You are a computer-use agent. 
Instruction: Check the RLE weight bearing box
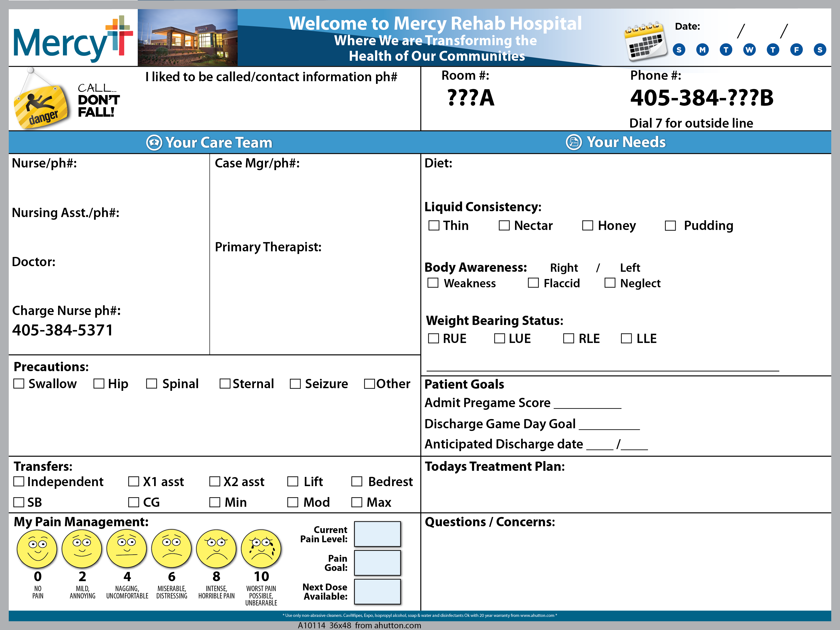pyautogui.click(x=569, y=338)
